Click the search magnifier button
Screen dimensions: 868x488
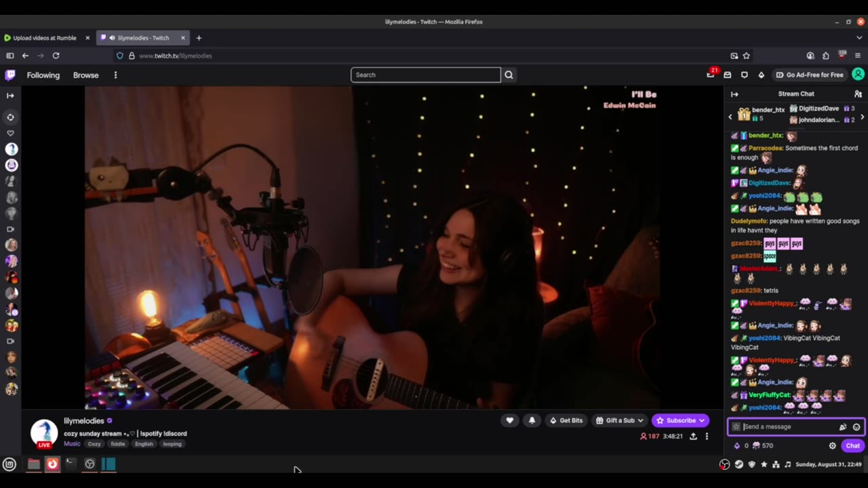(x=509, y=75)
